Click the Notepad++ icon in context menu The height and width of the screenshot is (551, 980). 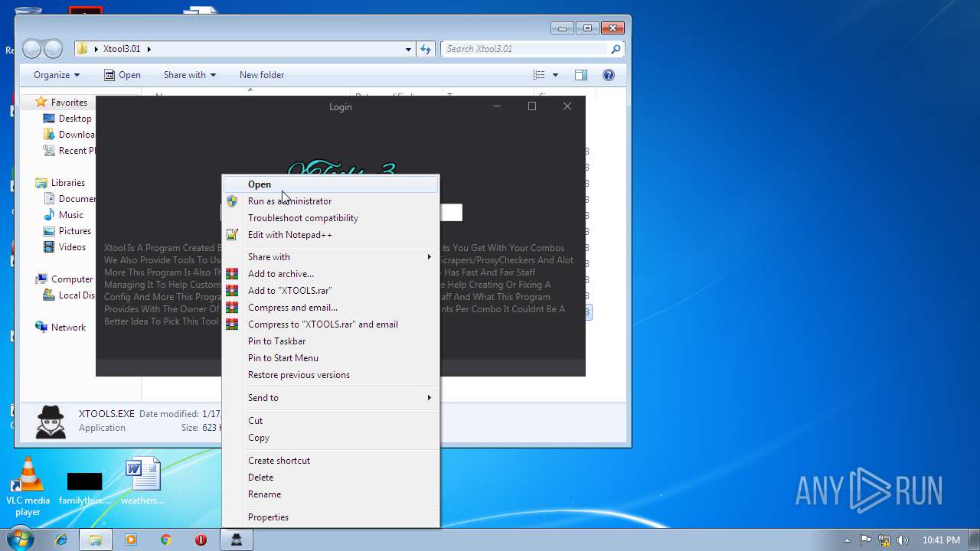click(x=232, y=235)
